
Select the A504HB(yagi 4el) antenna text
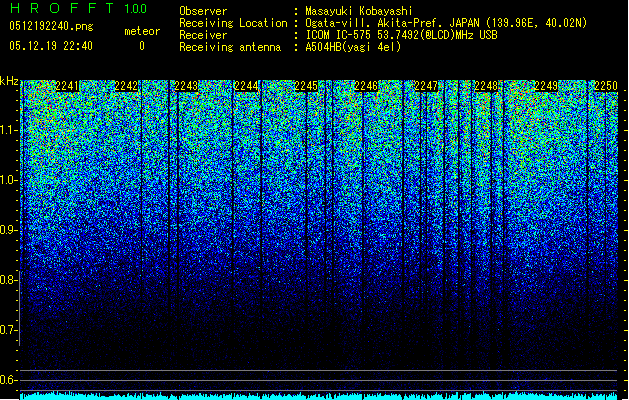(353, 47)
